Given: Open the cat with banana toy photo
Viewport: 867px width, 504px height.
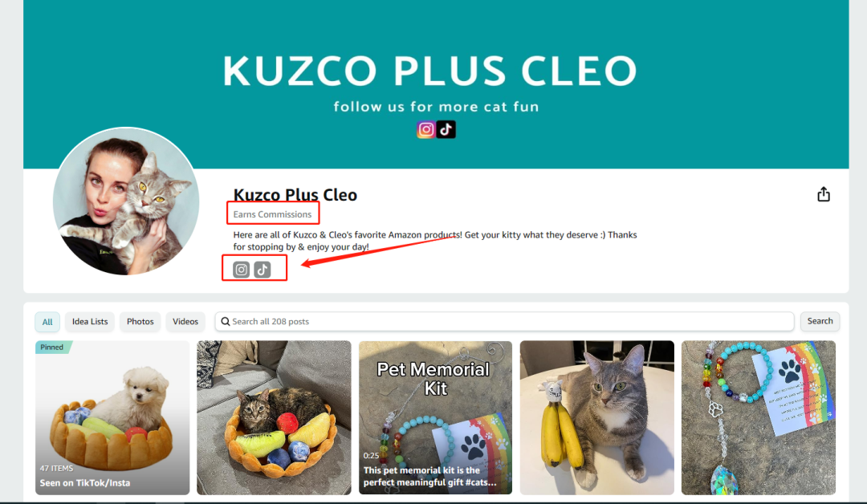Looking at the screenshot, I should 597,418.
